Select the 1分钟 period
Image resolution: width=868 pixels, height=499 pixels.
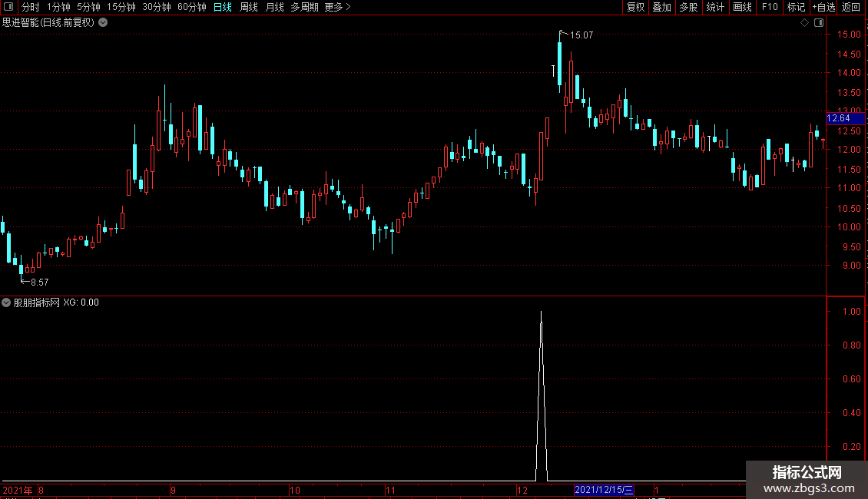pos(58,7)
